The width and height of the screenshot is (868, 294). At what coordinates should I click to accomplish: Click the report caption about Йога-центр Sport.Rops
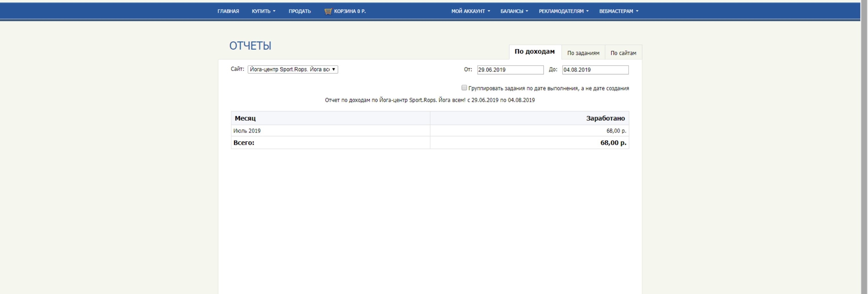[x=430, y=100]
